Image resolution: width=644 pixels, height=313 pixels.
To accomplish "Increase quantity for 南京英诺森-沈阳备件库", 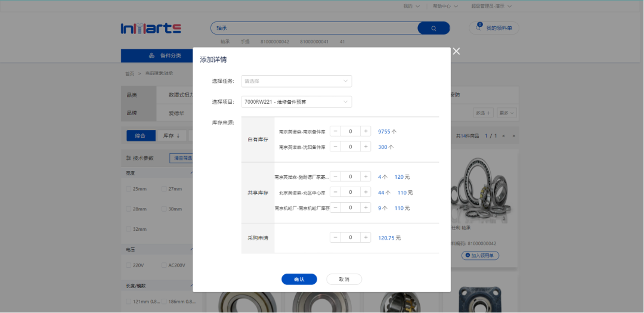I will (366, 147).
